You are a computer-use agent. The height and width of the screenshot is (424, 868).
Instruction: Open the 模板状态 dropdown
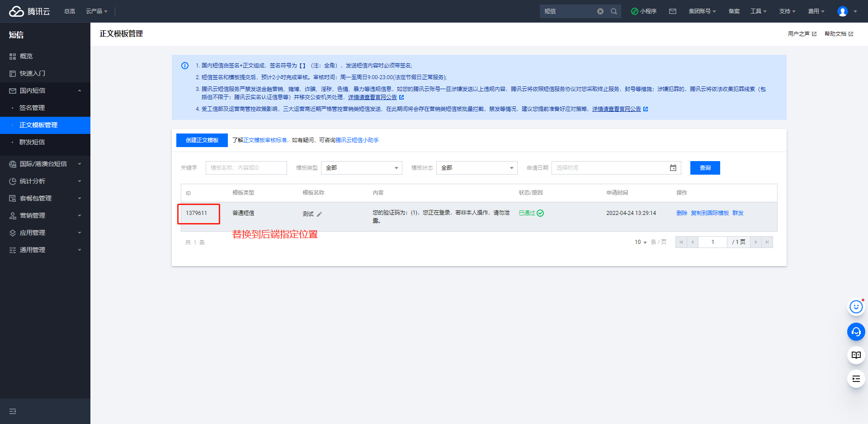coord(476,168)
